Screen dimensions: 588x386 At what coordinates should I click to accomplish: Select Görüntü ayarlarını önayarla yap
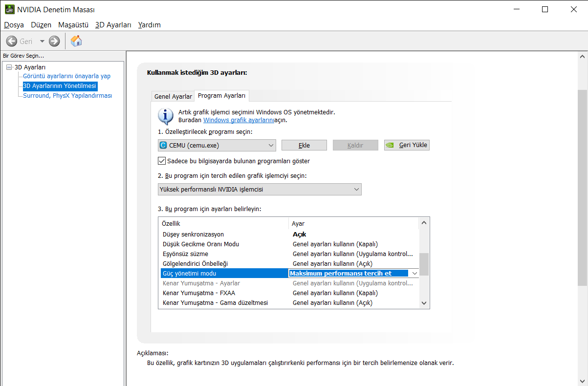pyautogui.click(x=67, y=76)
